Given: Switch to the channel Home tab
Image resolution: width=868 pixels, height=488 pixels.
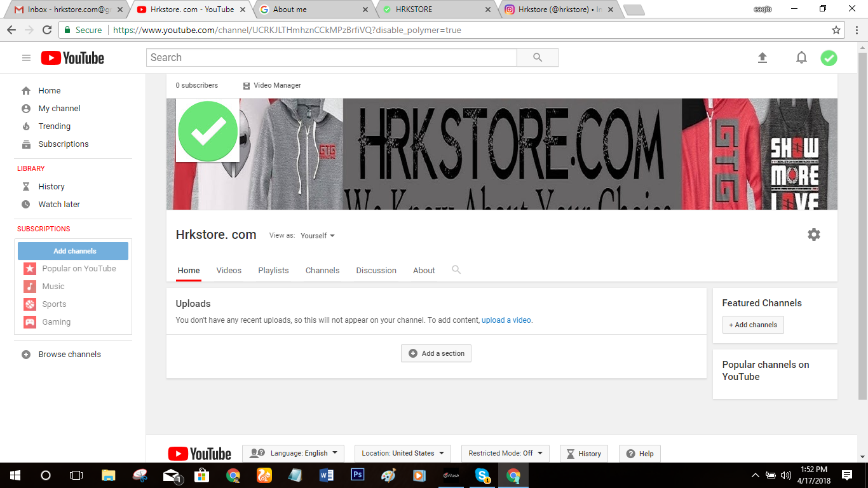Looking at the screenshot, I should tap(189, 271).
